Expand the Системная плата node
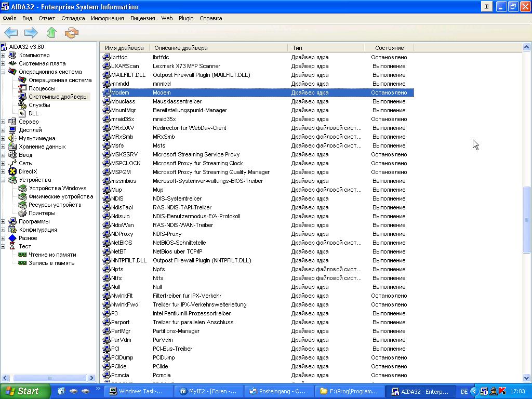Screen dimensions: 532x399 coord(3,63)
